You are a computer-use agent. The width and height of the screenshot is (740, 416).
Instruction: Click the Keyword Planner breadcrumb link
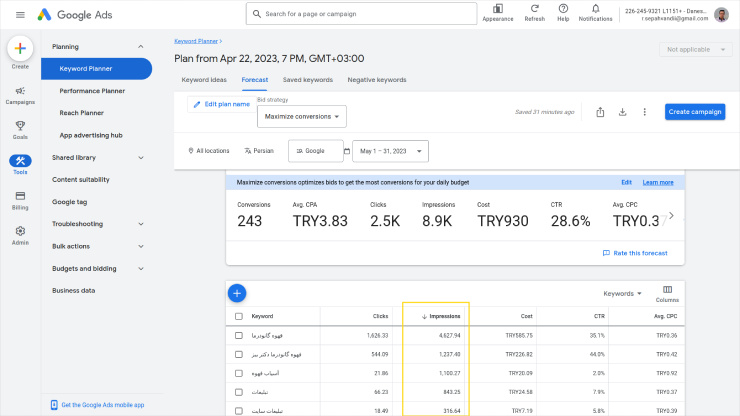(x=196, y=41)
